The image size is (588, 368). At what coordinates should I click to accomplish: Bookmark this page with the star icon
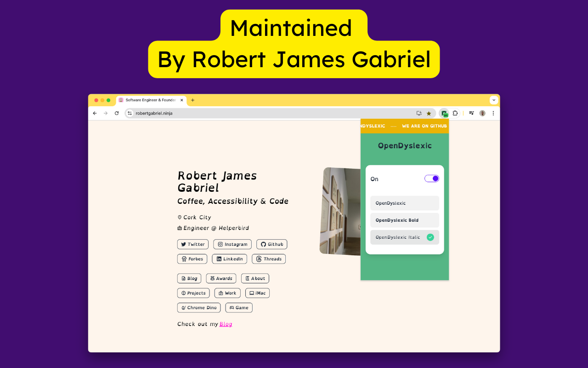click(429, 113)
